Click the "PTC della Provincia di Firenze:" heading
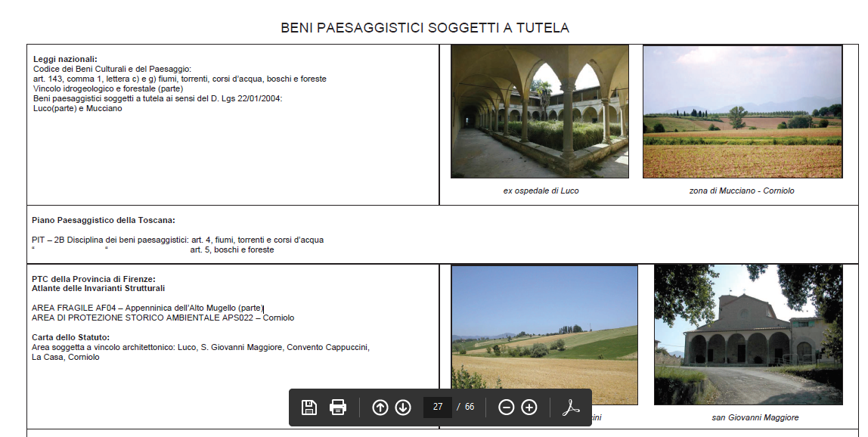Screen dimensions: 868x437 (x=94, y=279)
